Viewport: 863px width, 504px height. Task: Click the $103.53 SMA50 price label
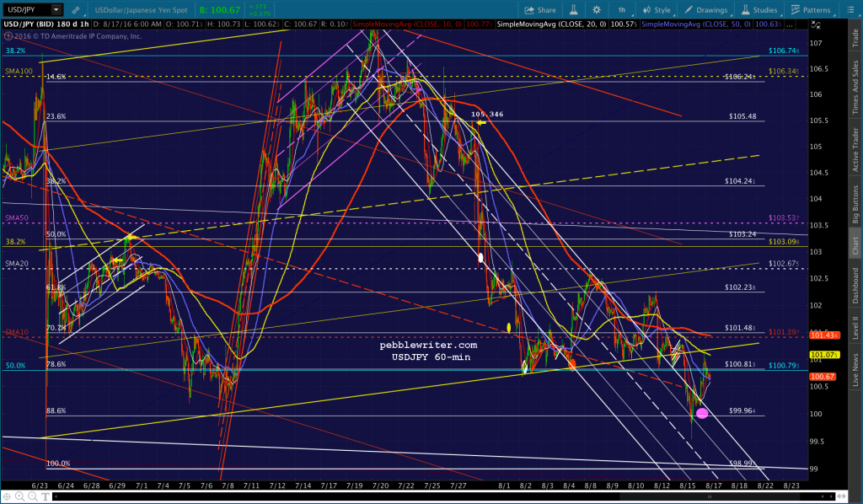[x=784, y=218]
